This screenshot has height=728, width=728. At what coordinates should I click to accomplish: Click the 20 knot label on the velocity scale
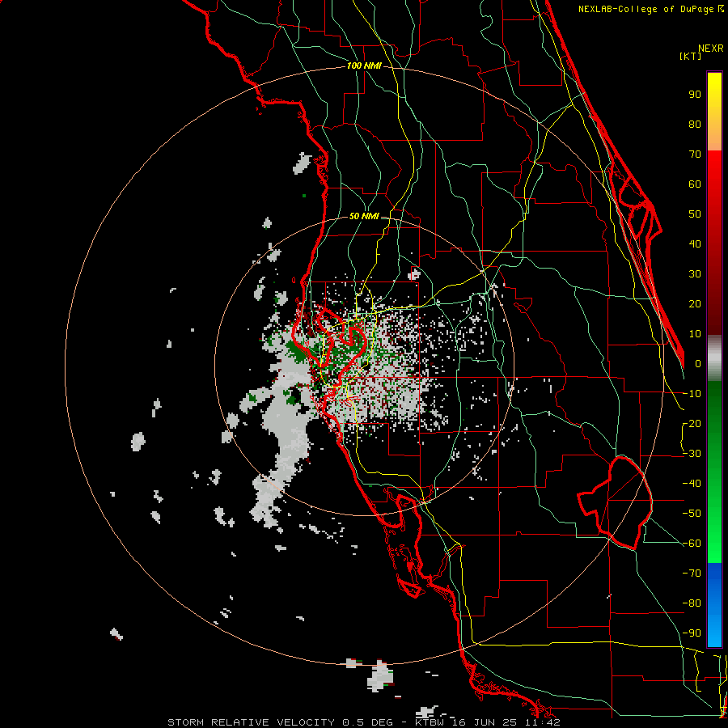click(x=695, y=304)
